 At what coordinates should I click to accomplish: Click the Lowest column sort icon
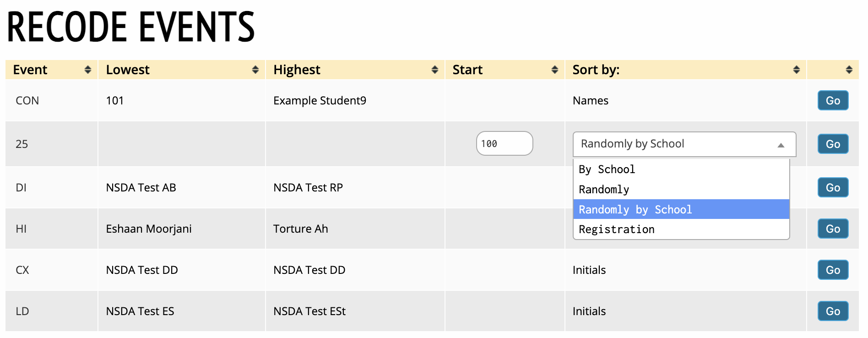(255, 70)
